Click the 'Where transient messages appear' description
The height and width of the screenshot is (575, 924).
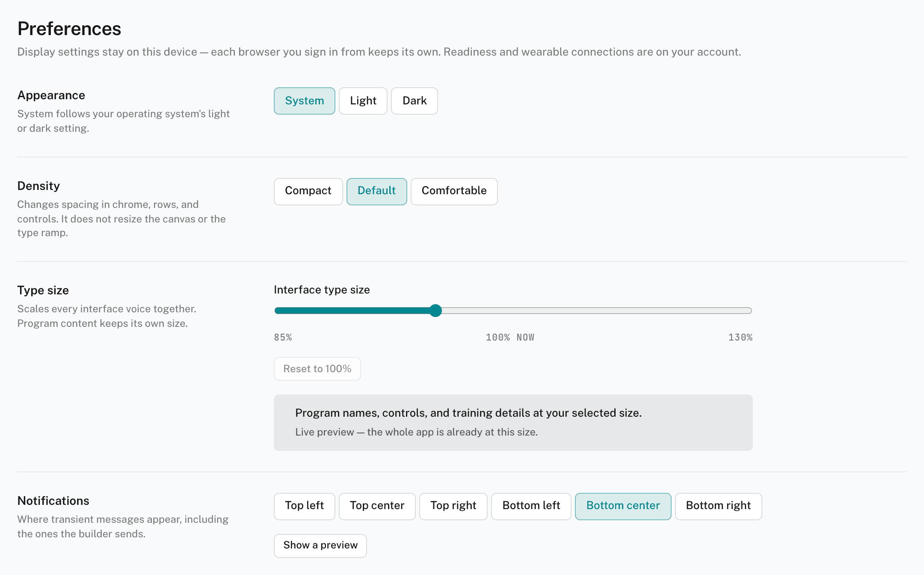tap(123, 526)
